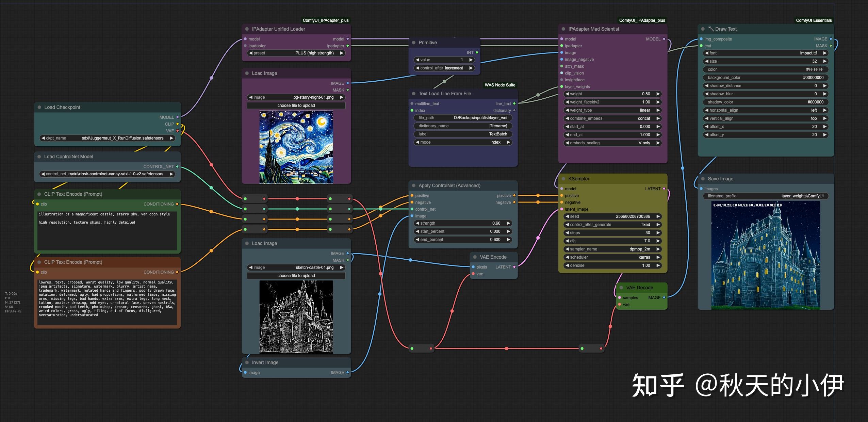Click the WAS Node Suite badge label
The width and height of the screenshot is (868, 422).
[499, 85]
